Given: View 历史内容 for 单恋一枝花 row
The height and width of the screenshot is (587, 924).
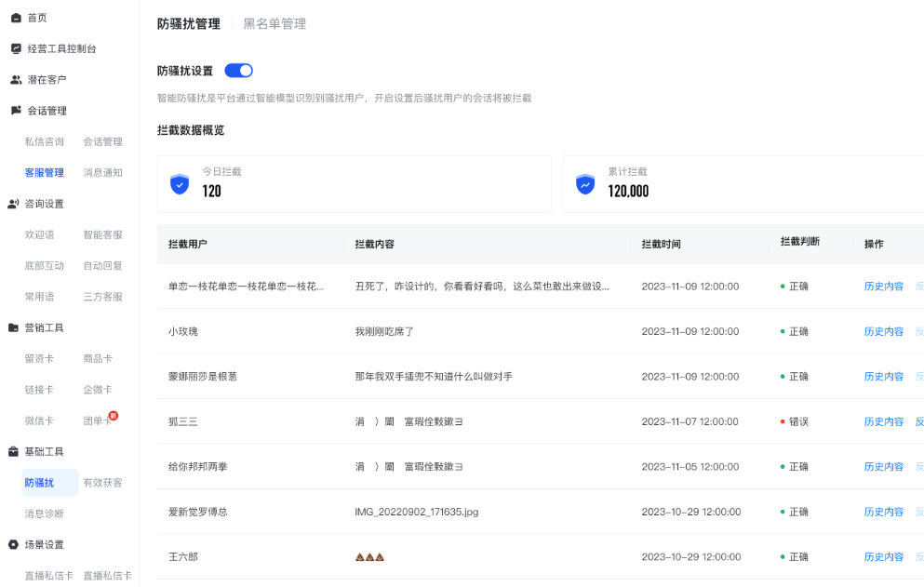Looking at the screenshot, I should click(883, 287).
